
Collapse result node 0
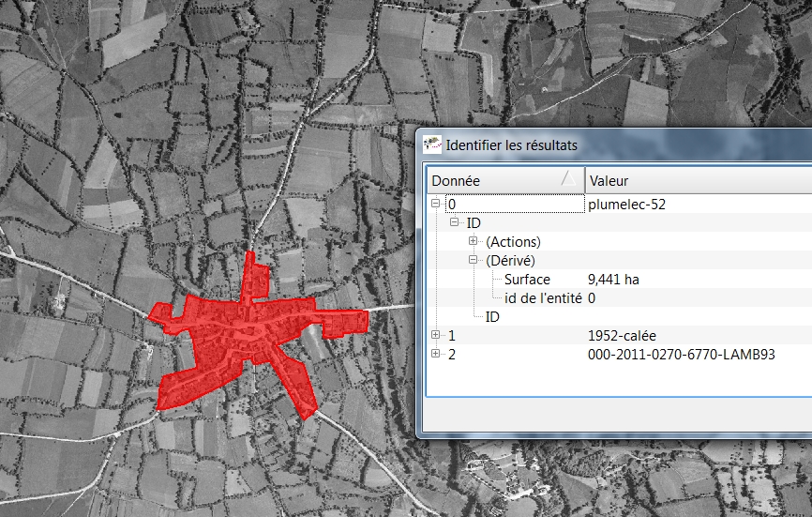435,204
